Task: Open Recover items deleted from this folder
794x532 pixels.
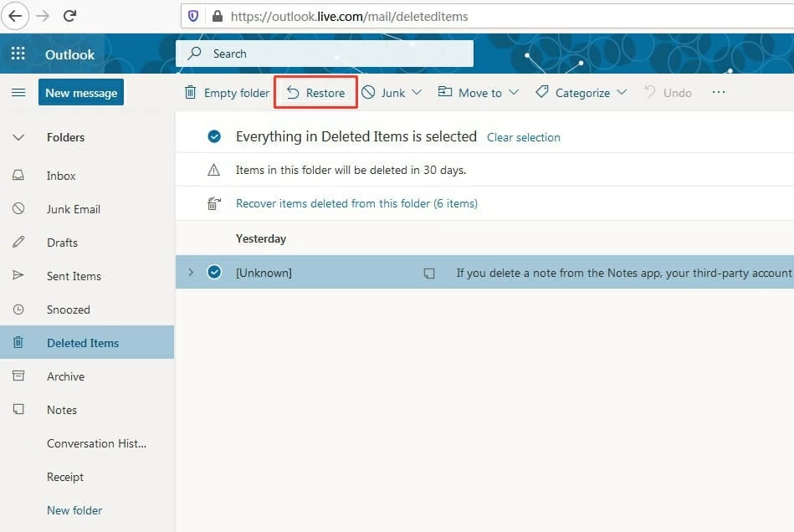Action: [x=356, y=203]
